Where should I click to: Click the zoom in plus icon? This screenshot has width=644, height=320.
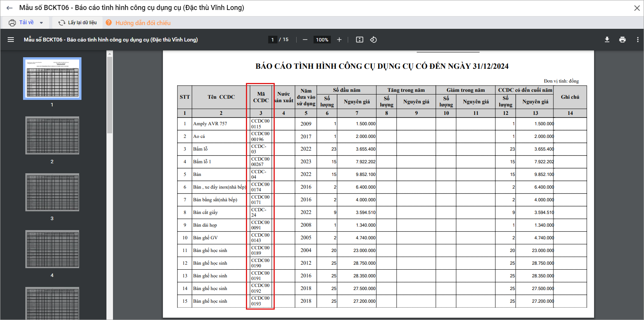coord(339,40)
